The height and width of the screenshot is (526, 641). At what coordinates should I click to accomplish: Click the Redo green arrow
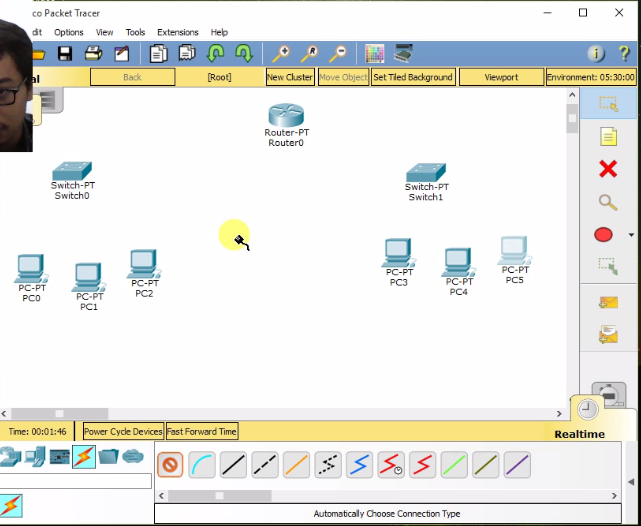pyautogui.click(x=244, y=53)
